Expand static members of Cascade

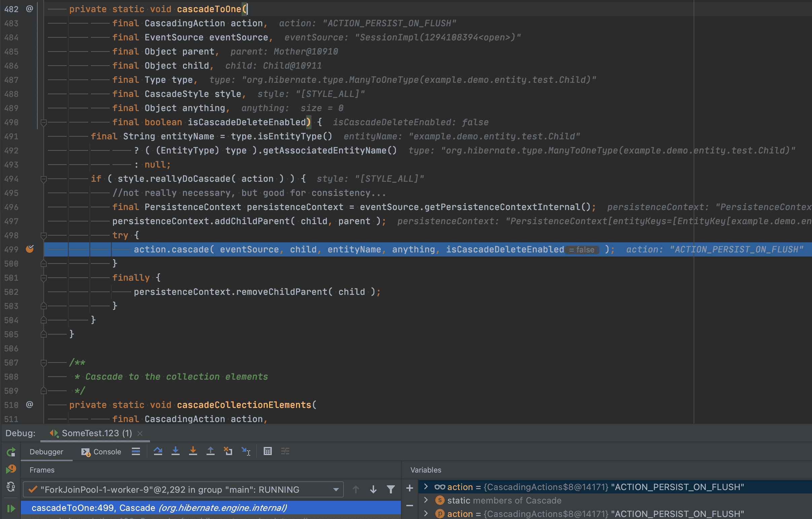tap(426, 500)
